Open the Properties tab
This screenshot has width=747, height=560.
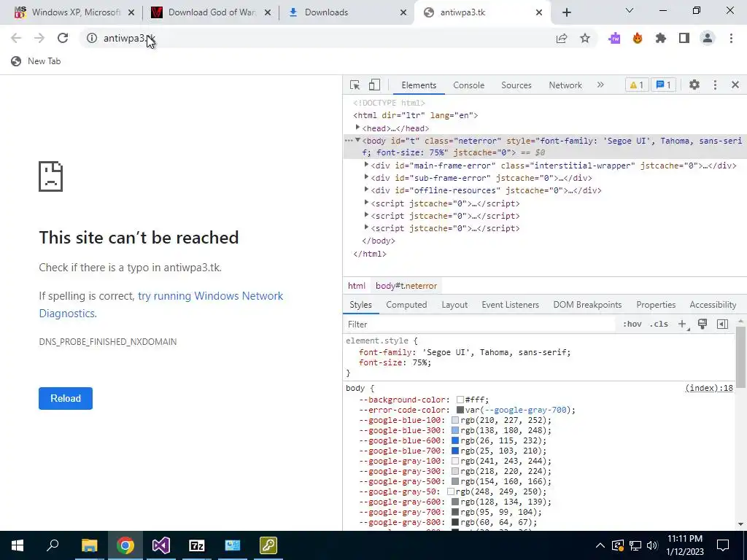(656, 305)
